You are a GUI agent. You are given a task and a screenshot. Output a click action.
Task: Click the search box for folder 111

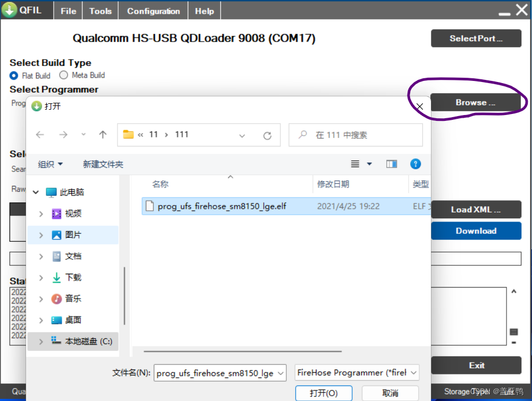pos(355,135)
